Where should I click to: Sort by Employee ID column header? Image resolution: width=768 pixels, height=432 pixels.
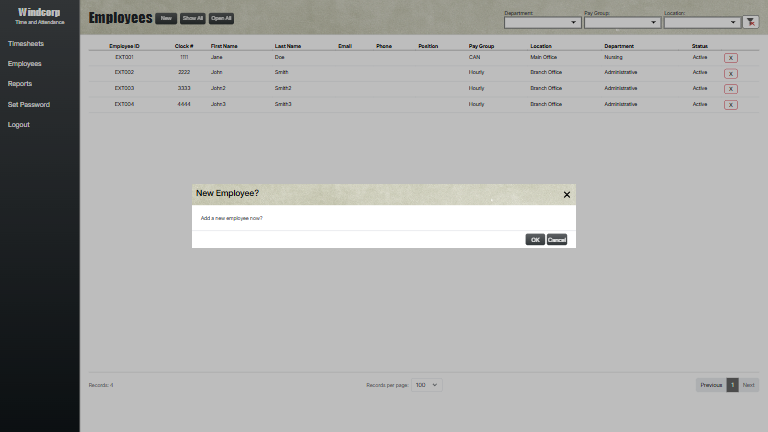coord(124,46)
